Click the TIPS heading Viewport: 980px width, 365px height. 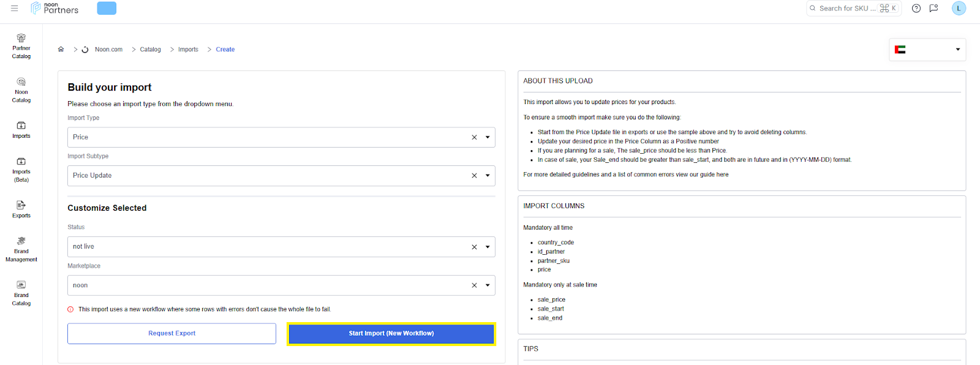(530, 349)
